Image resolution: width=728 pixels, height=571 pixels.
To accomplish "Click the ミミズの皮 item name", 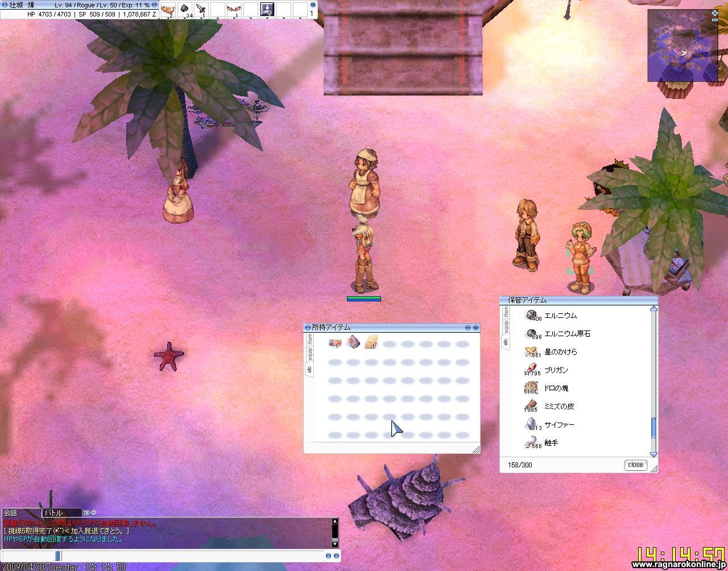I will pos(559,407).
